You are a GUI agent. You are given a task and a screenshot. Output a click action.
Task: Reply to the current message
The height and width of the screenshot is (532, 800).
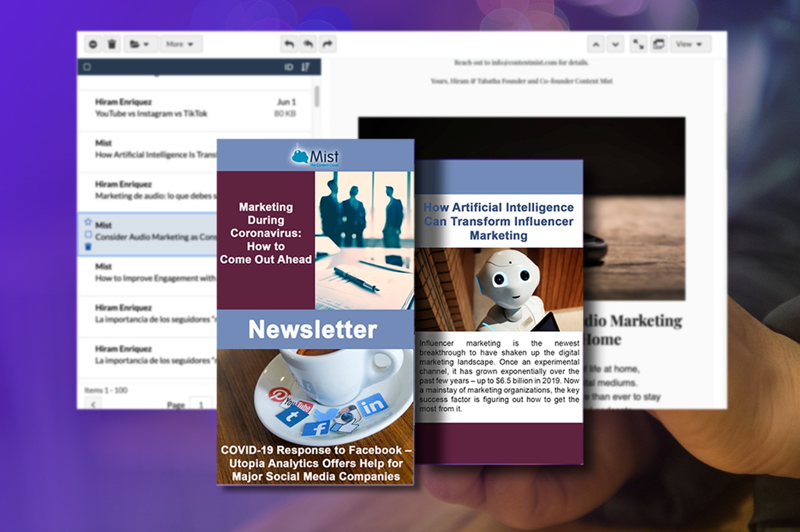tap(289, 44)
